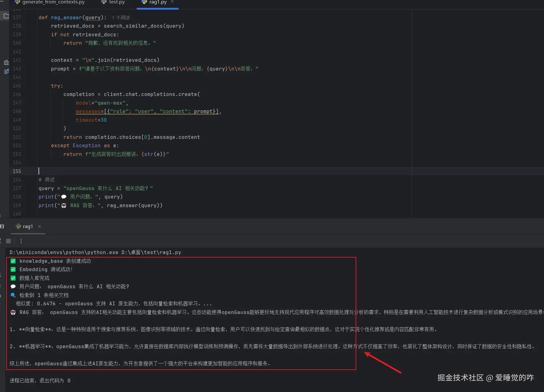This screenshot has height=392, width=544.
Task: Click the prompt f-string on line 143
Action: click(168, 69)
